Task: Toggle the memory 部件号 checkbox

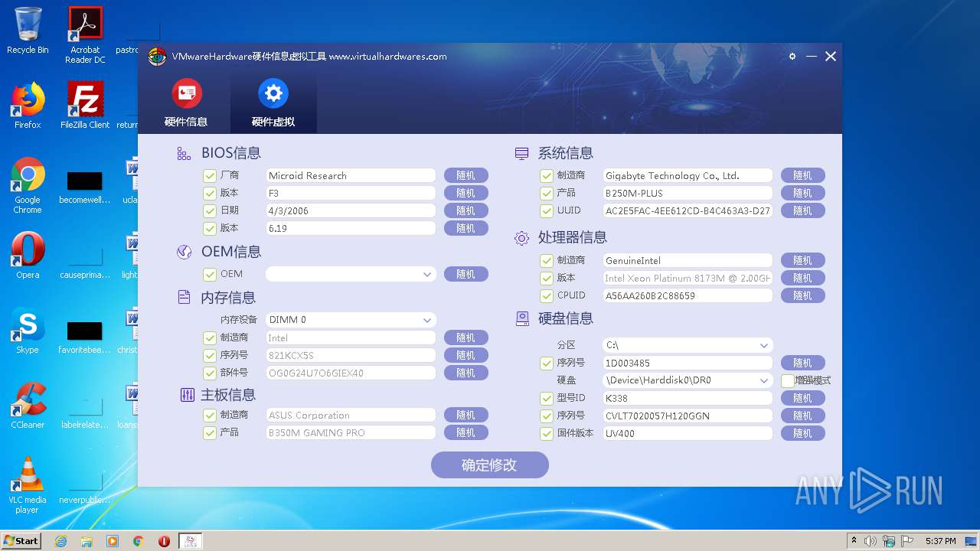Action: tap(210, 373)
